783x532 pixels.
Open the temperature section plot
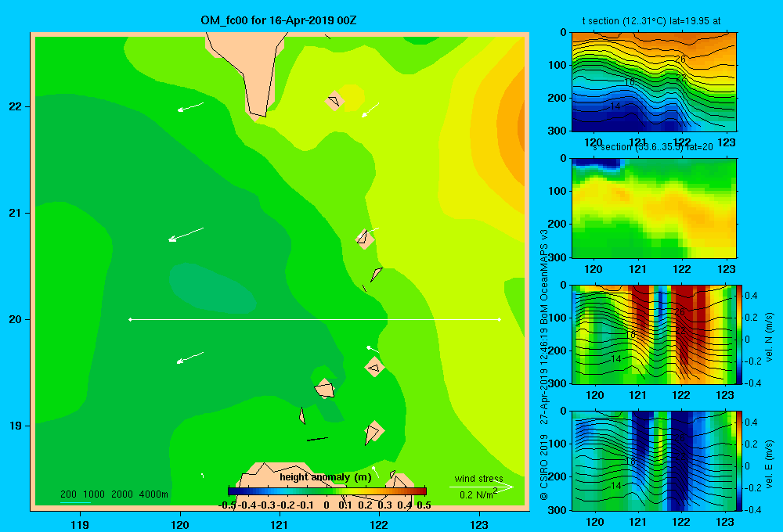tap(654, 82)
